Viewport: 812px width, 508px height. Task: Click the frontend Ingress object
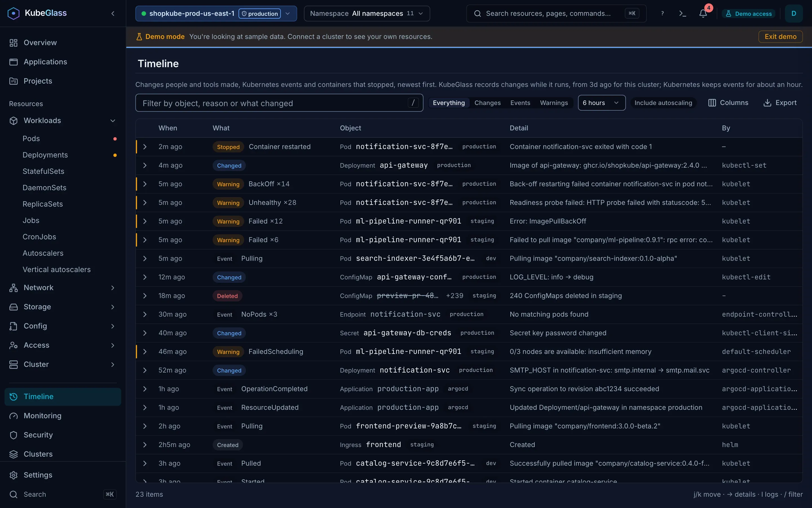pyautogui.click(x=383, y=444)
